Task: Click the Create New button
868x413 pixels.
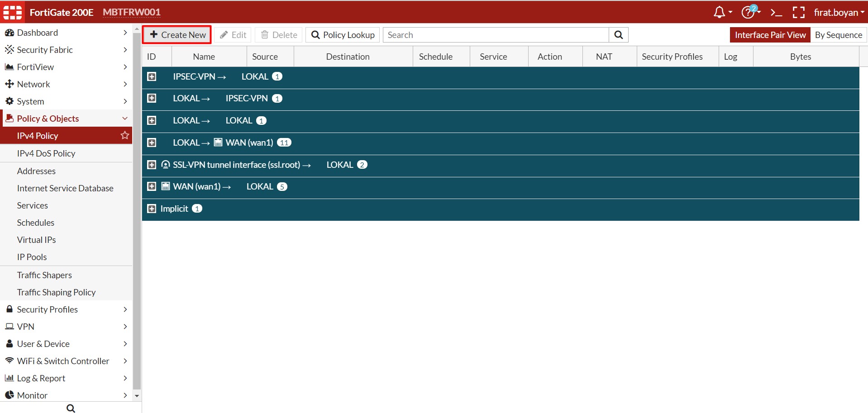Action: (177, 35)
